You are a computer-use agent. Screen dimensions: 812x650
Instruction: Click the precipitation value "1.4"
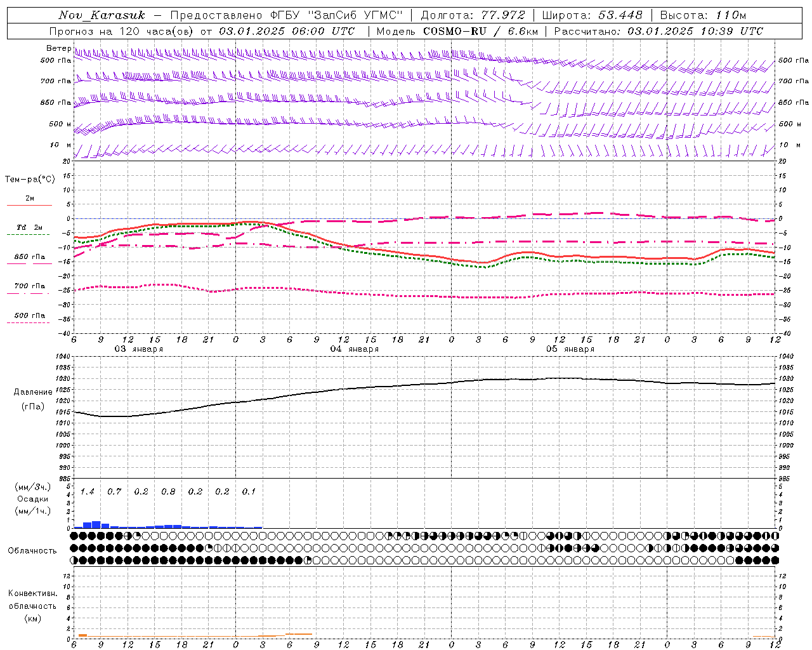(88, 492)
